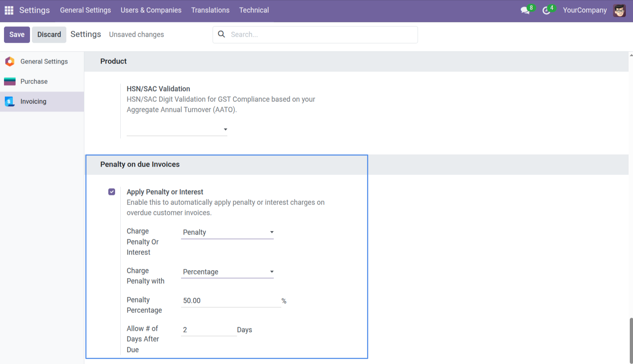The width and height of the screenshot is (633, 364).
Task: Open the Translations menu
Action: coord(210,10)
